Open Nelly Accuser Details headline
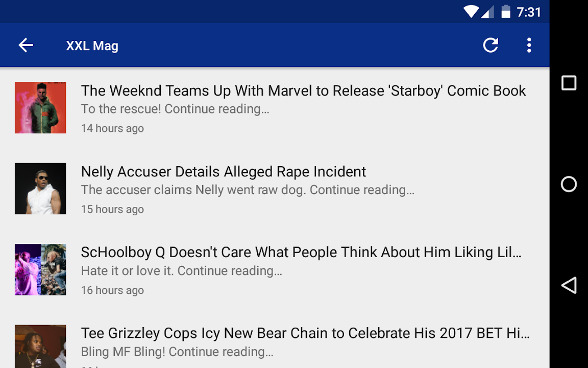The width and height of the screenshot is (588, 368). (x=224, y=172)
